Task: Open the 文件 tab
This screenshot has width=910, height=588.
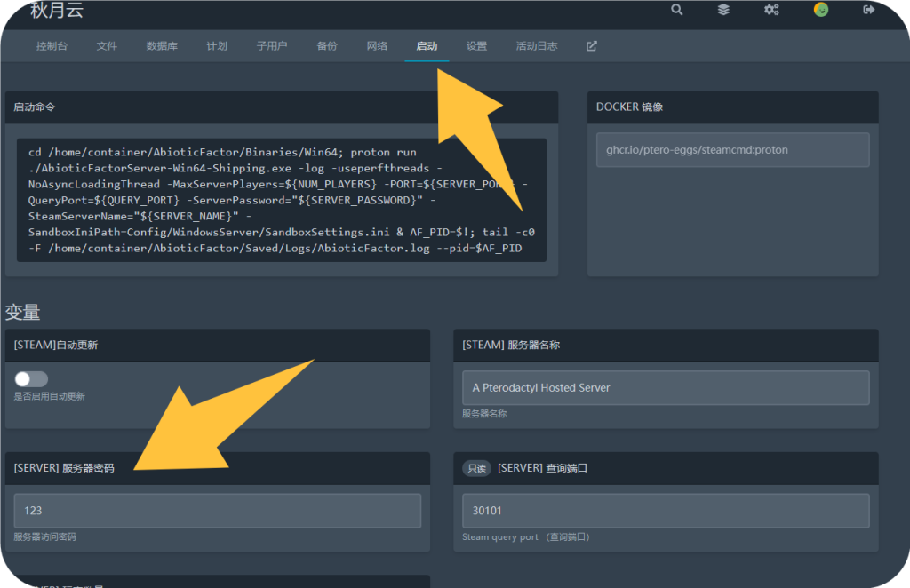Action: point(107,46)
